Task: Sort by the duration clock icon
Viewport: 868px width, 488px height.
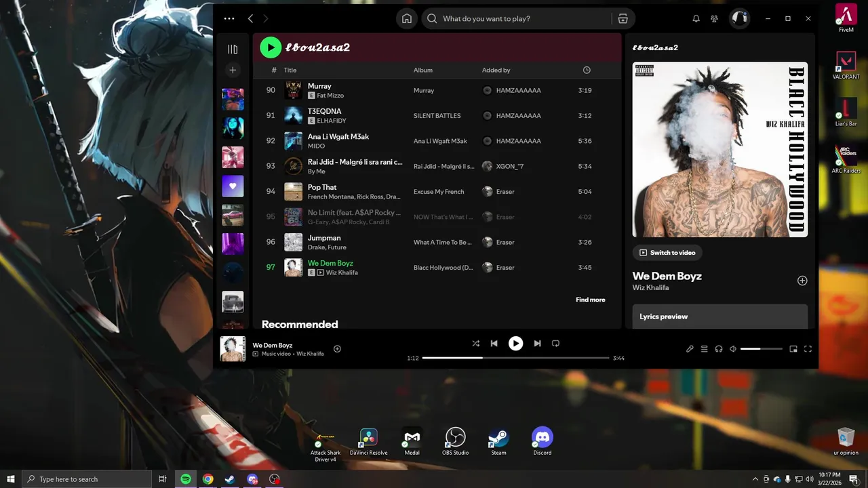Action: coord(587,70)
